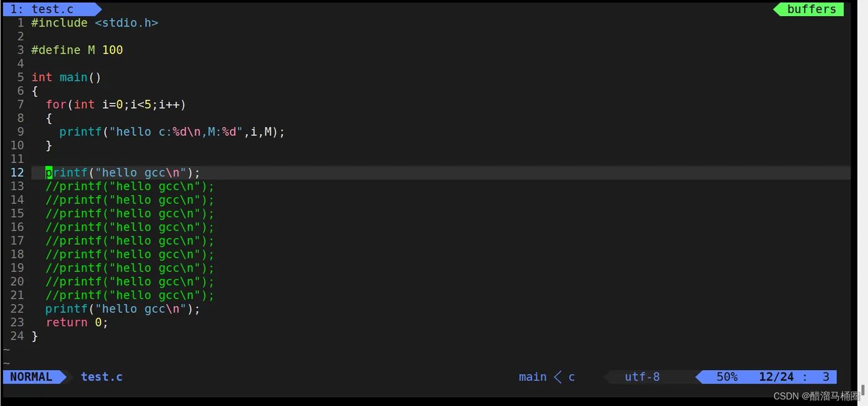This screenshot has height=406, width=868.
Task: Click the "c" filetype indicator
Action: 572,377
